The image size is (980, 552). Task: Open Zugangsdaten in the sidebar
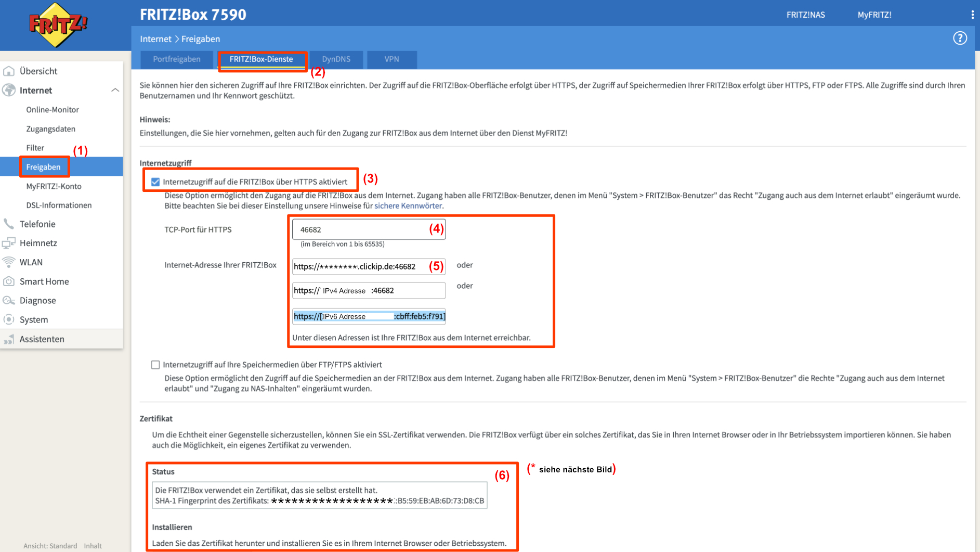pyautogui.click(x=51, y=129)
